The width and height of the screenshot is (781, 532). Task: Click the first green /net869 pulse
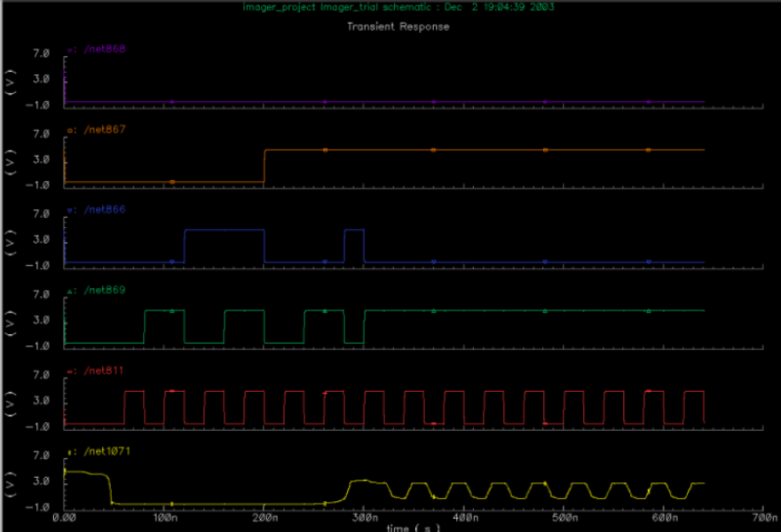(x=164, y=310)
